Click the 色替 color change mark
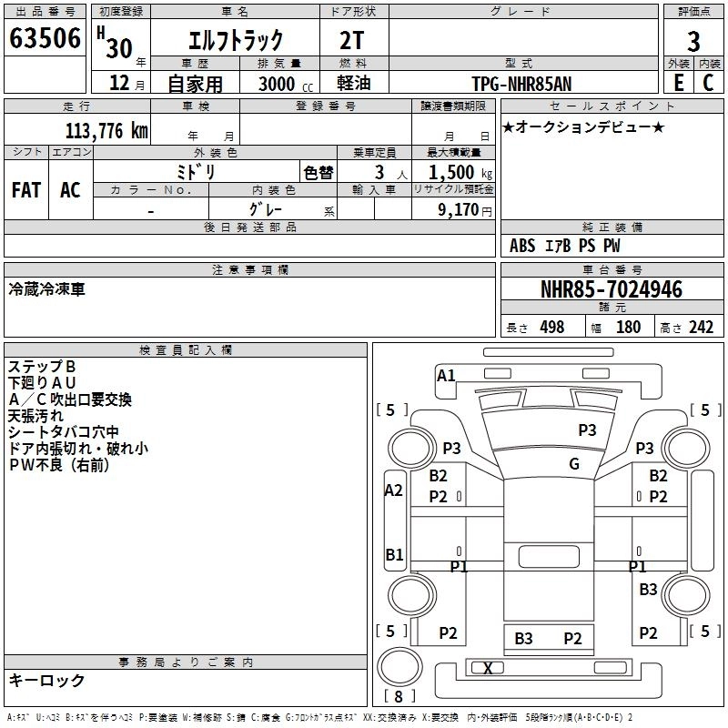This screenshot has height=728, width=728. tap(318, 173)
